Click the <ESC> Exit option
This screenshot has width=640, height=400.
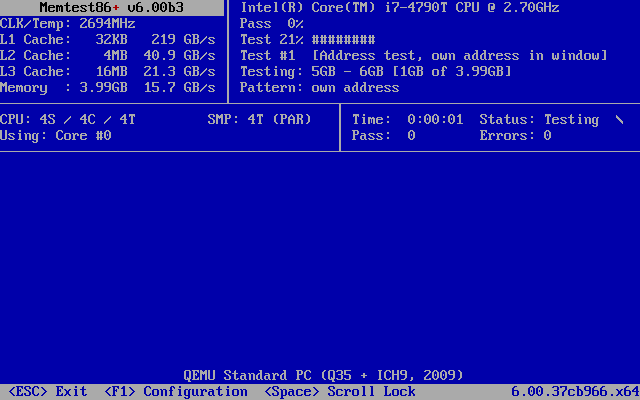(x=47, y=391)
